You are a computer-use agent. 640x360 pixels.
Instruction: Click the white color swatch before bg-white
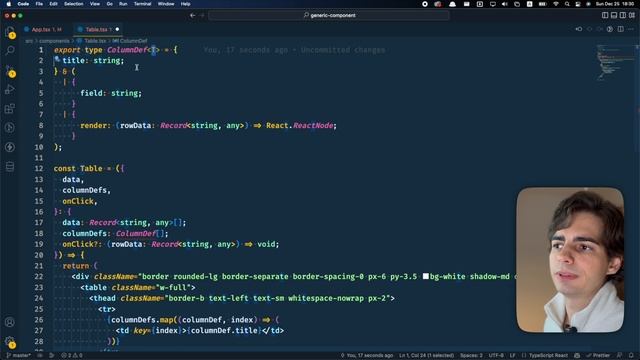[x=426, y=276]
